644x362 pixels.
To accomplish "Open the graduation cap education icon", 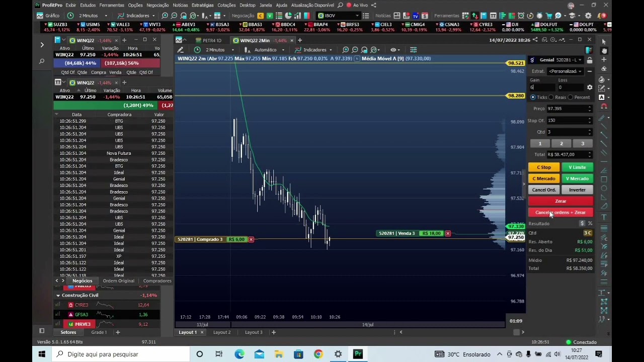I will [572, 16].
